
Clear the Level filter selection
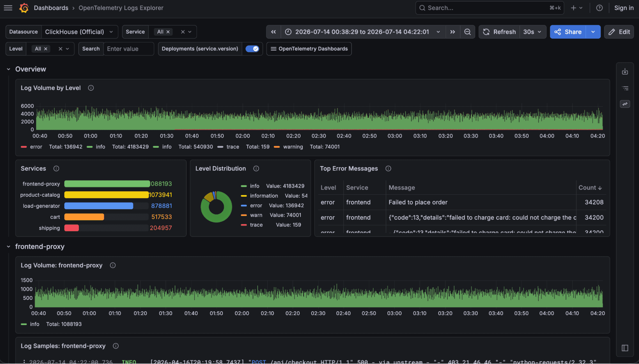tap(60, 49)
